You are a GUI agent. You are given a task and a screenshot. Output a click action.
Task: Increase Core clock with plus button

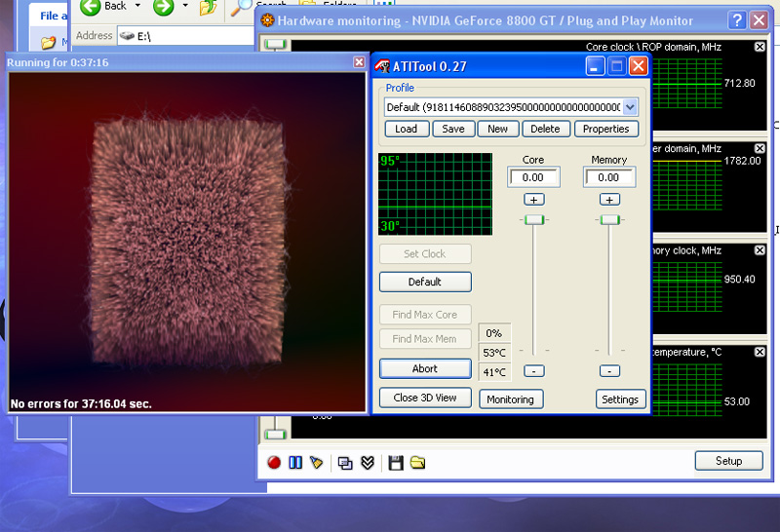533,200
